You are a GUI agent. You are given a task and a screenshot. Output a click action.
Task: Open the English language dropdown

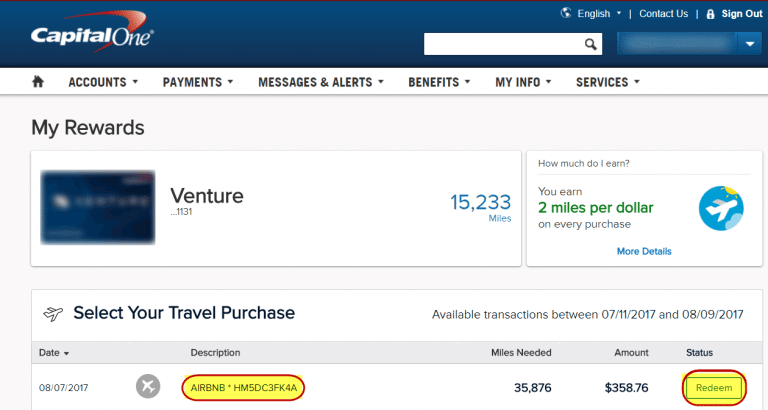tap(599, 14)
